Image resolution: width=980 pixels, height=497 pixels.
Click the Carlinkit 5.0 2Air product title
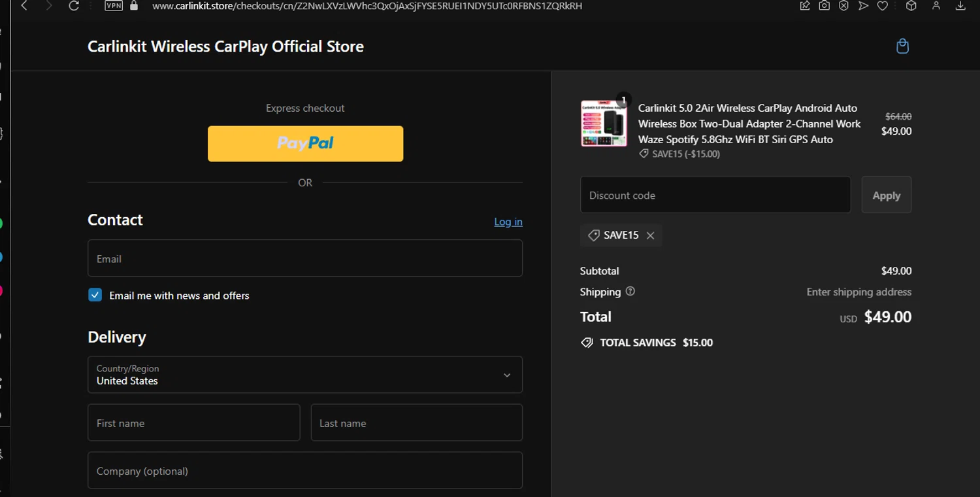coord(749,124)
